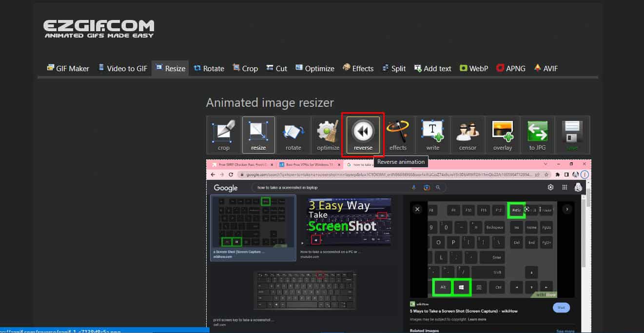The width and height of the screenshot is (644, 333).
Task: Open the Cut menu item
Action: [x=276, y=68]
